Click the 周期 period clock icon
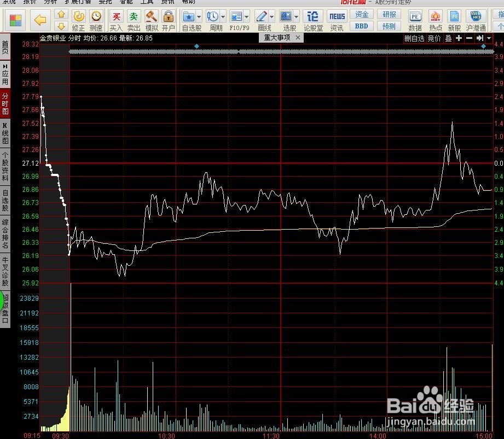 click(x=212, y=16)
